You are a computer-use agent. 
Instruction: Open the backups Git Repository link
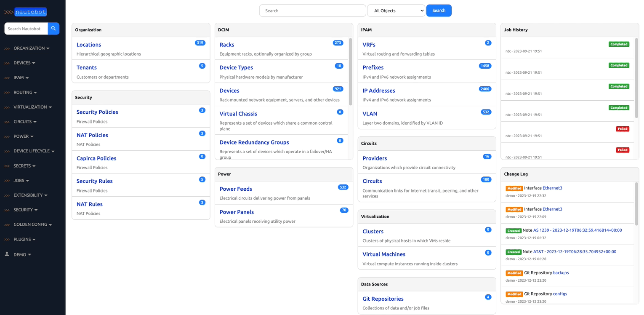(x=561, y=273)
